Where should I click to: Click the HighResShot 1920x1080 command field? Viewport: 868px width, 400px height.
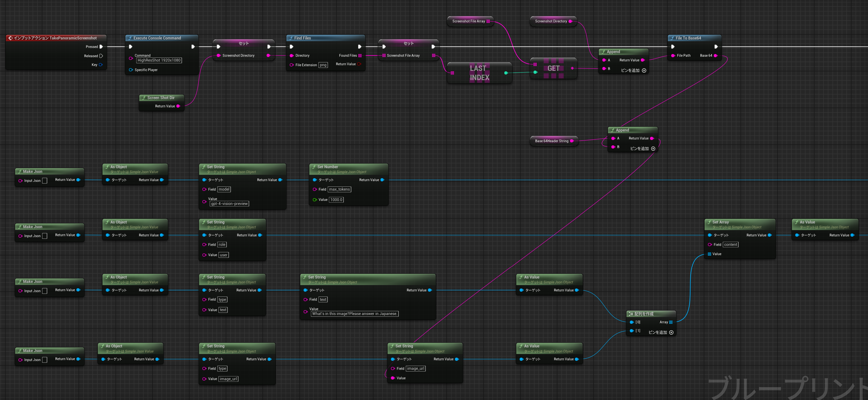click(159, 60)
